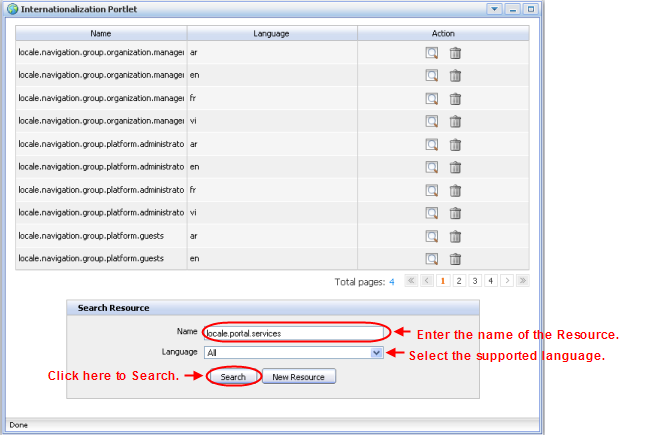Go to the next results page
Viewport: 646px width, 435px height.
point(506,282)
